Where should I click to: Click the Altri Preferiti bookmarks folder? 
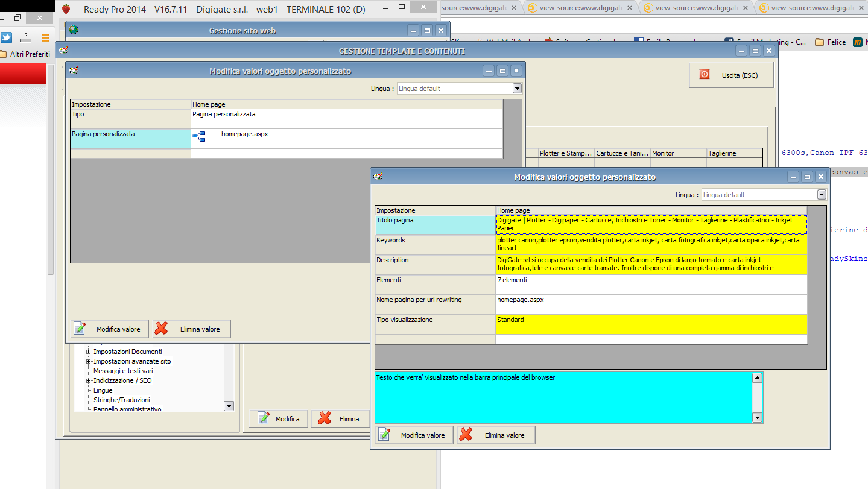tap(25, 54)
